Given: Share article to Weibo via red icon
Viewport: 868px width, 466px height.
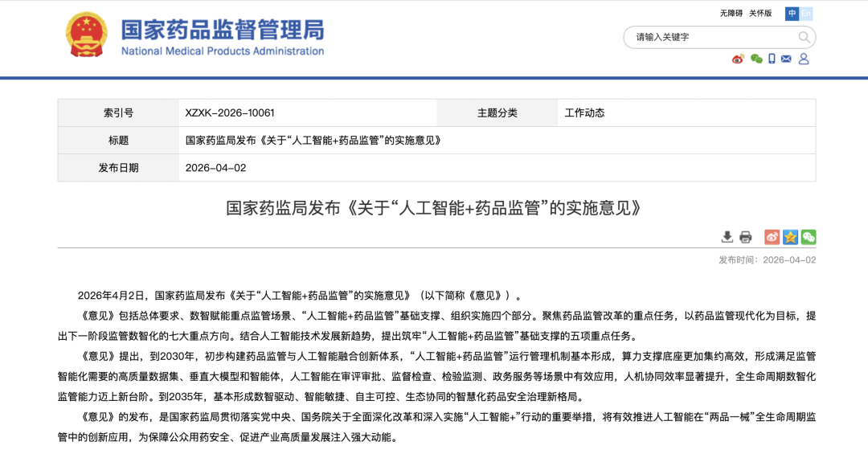Looking at the screenshot, I should click(772, 237).
